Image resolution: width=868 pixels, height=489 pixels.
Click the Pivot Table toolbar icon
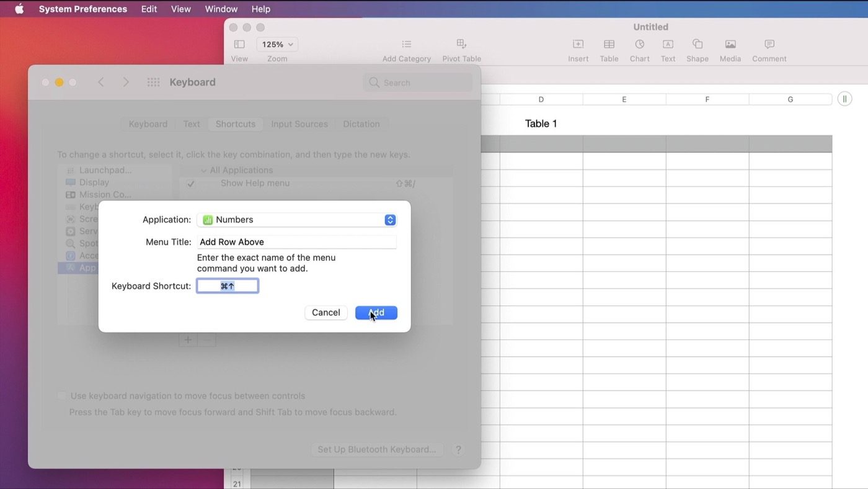click(461, 45)
